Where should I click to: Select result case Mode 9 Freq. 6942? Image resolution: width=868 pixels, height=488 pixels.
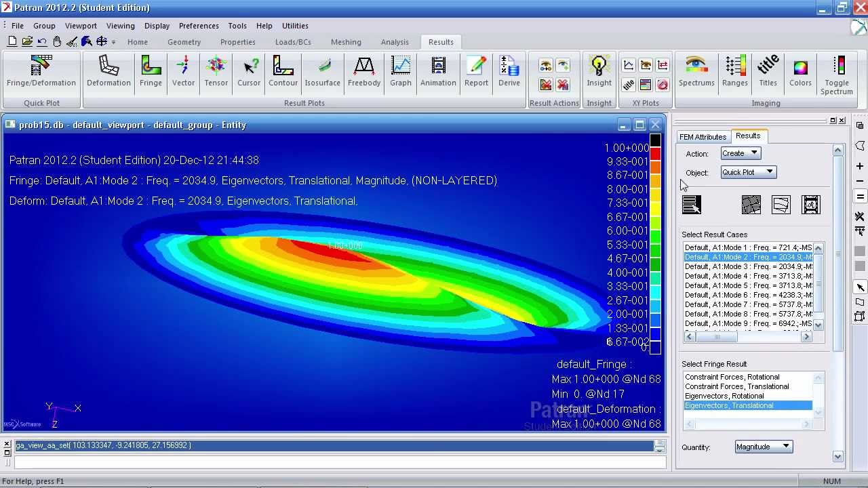[x=748, y=323]
